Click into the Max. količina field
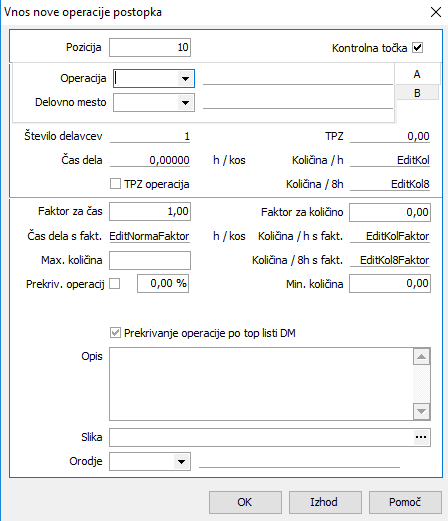Screen dimensions: 448x521 [150, 260]
